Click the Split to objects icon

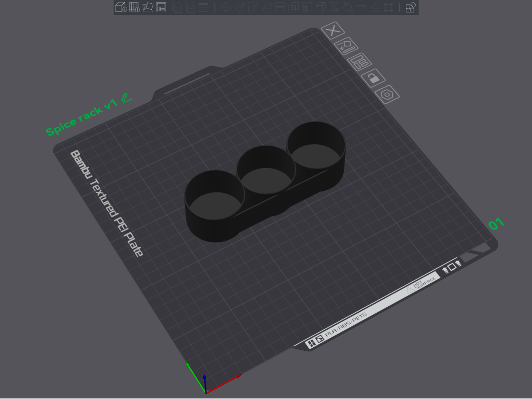(177, 7)
